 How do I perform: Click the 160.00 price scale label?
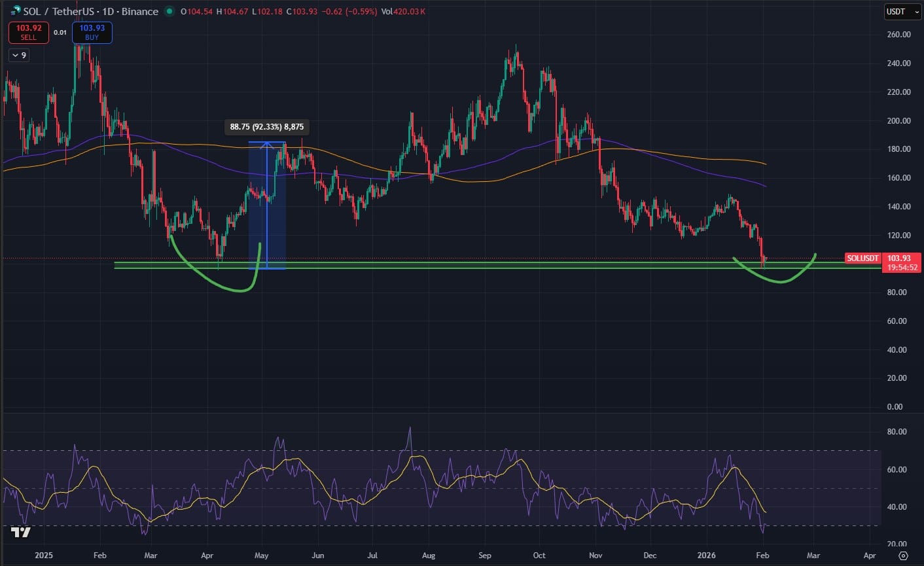tap(898, 178)
